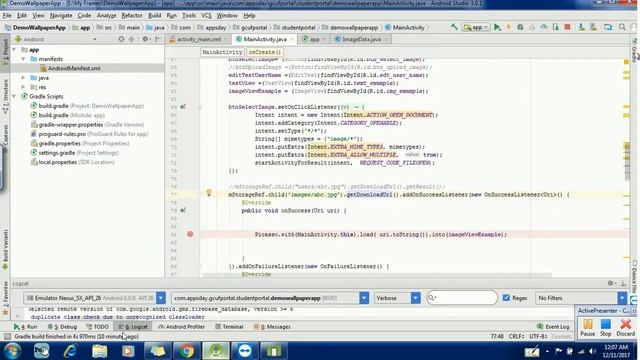640x360 pixels.
Task: Open the VCS menu
Action: coord(206,16)
